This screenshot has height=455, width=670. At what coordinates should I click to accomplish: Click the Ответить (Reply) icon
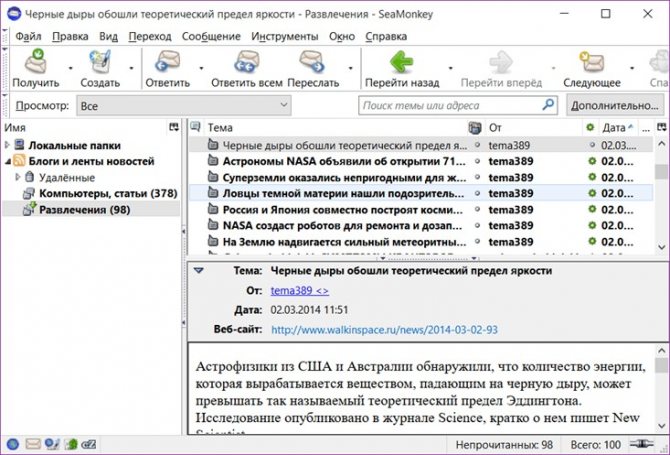pyautogui.click(x=168, y=64)
